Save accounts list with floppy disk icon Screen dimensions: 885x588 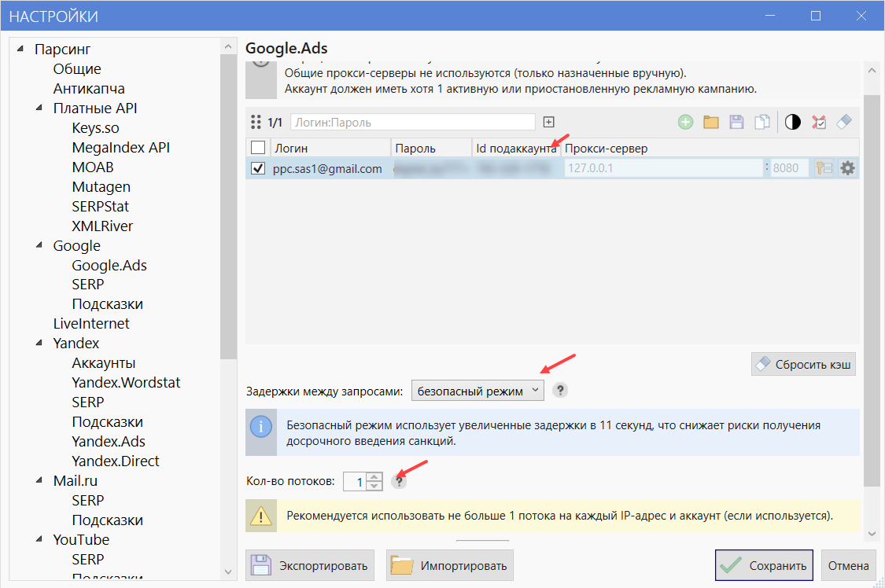point(736,122)
